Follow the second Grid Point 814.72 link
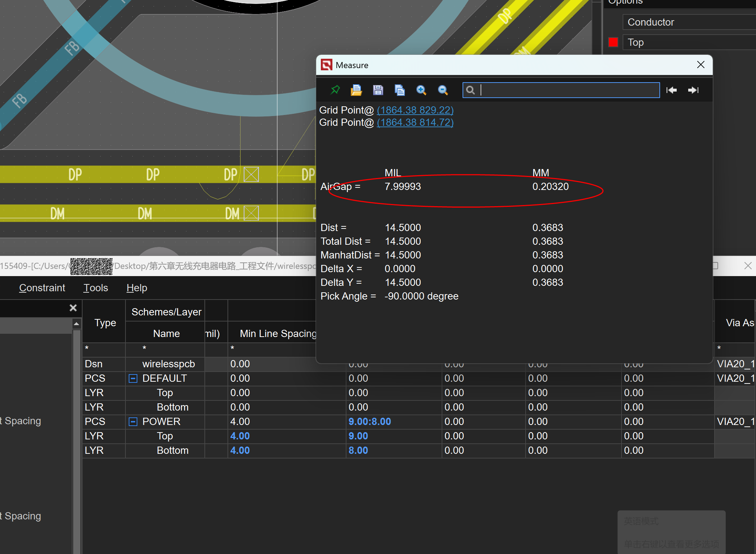This screenshot has width=756, height=554. 415,123
